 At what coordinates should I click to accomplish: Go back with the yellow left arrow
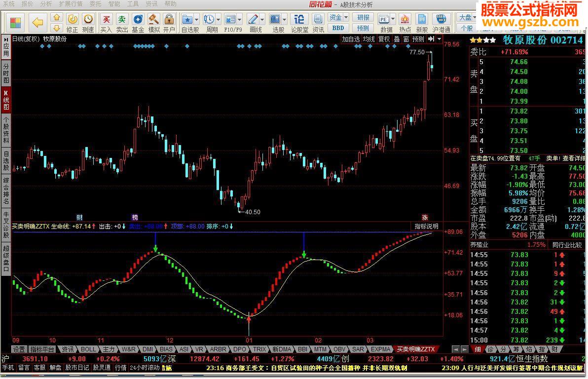point(37,23)
